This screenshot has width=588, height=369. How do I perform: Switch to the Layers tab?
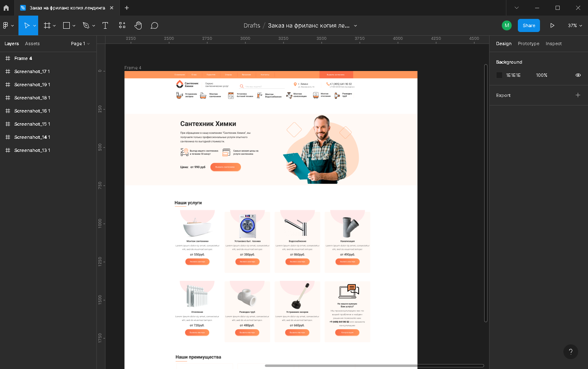pyautogui.click(x=11, y=44)
